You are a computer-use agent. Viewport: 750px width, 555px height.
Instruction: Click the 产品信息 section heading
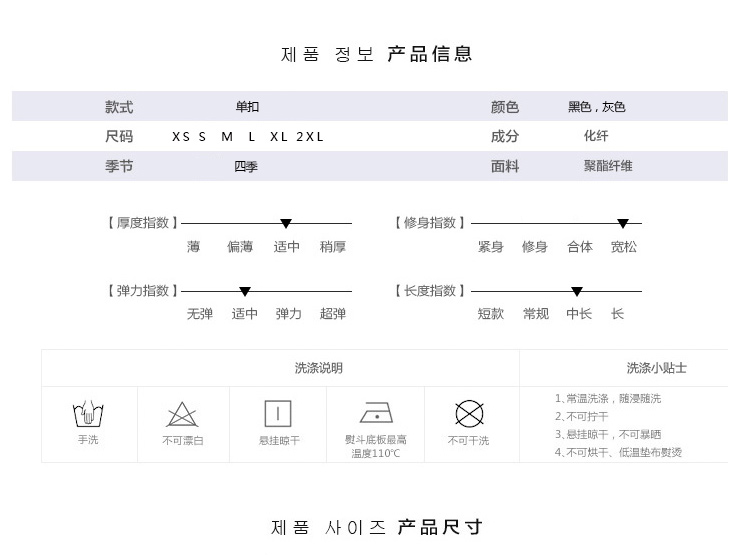click(430, 54)
